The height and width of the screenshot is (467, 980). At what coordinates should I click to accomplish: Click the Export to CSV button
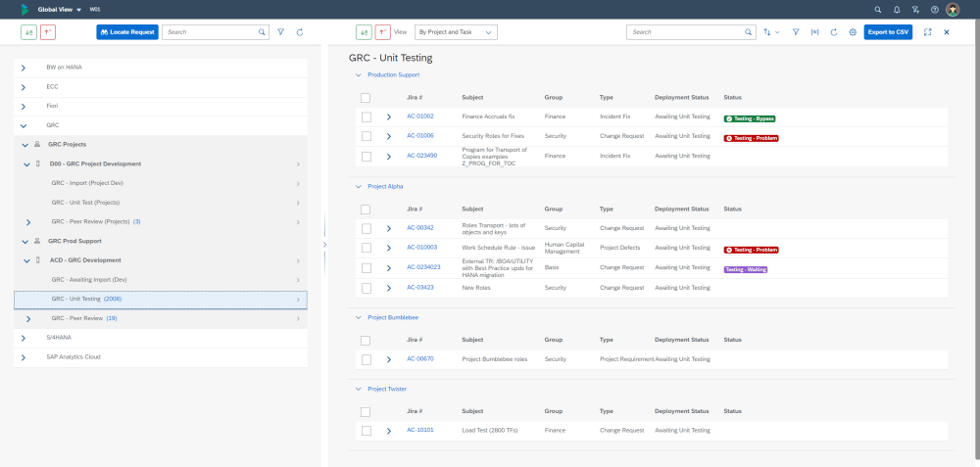[888, 32]
